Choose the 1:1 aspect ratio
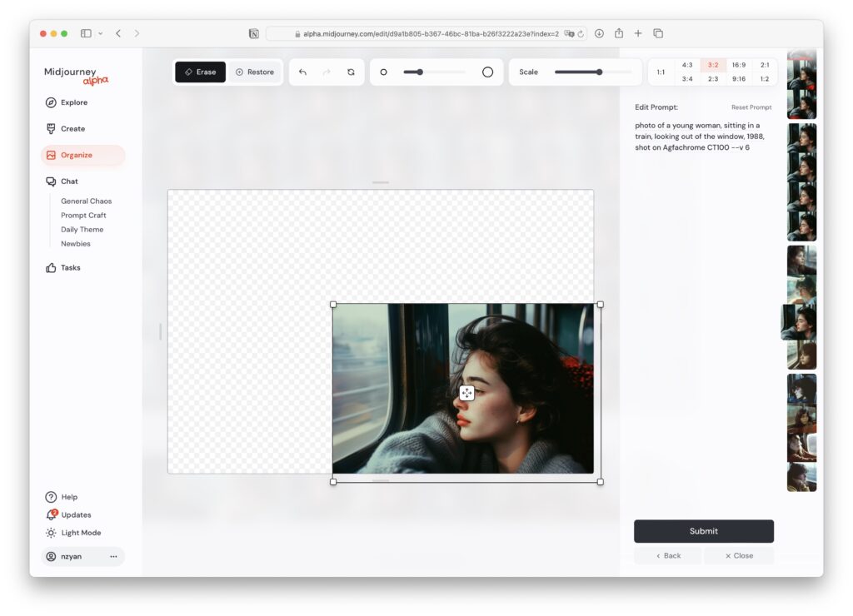This screenshot has width=853, height=616. (x=661, y=72)
